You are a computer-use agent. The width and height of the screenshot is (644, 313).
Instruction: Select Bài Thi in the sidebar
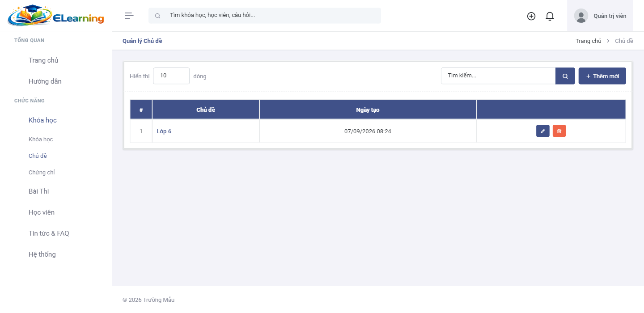(x=39, y=191)
